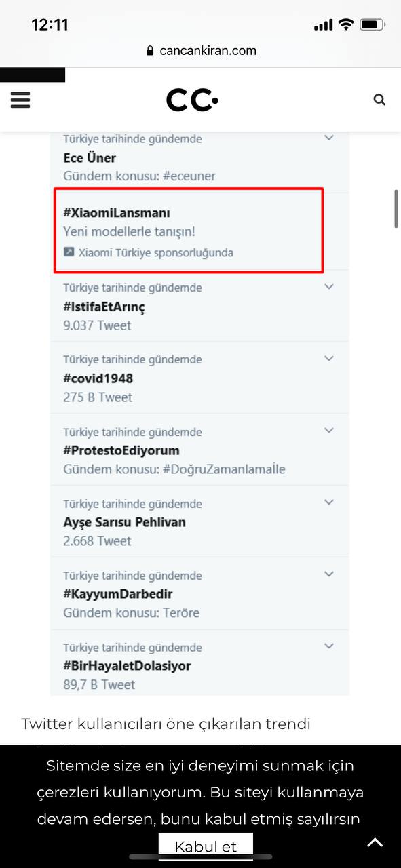Open the chevron next to Ayşe Sarısu Pehlivan
Viewport: 401px width, 868px height.
[329, 502]
